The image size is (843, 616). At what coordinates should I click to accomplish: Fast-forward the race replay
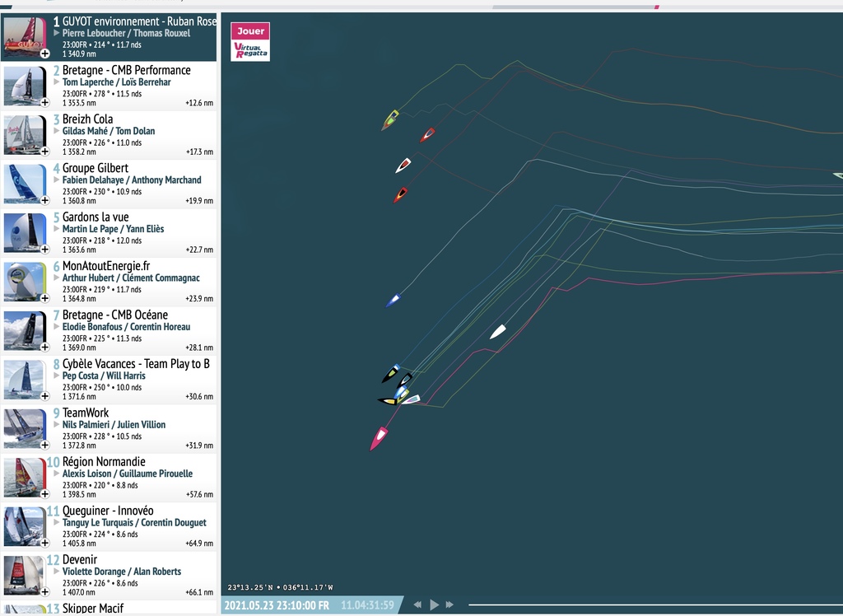point(449,604)
